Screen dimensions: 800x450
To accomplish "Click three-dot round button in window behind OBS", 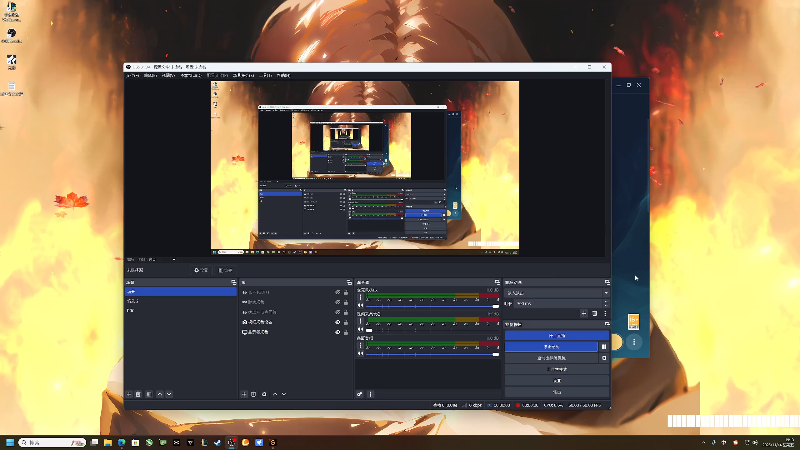I will 634,342.
